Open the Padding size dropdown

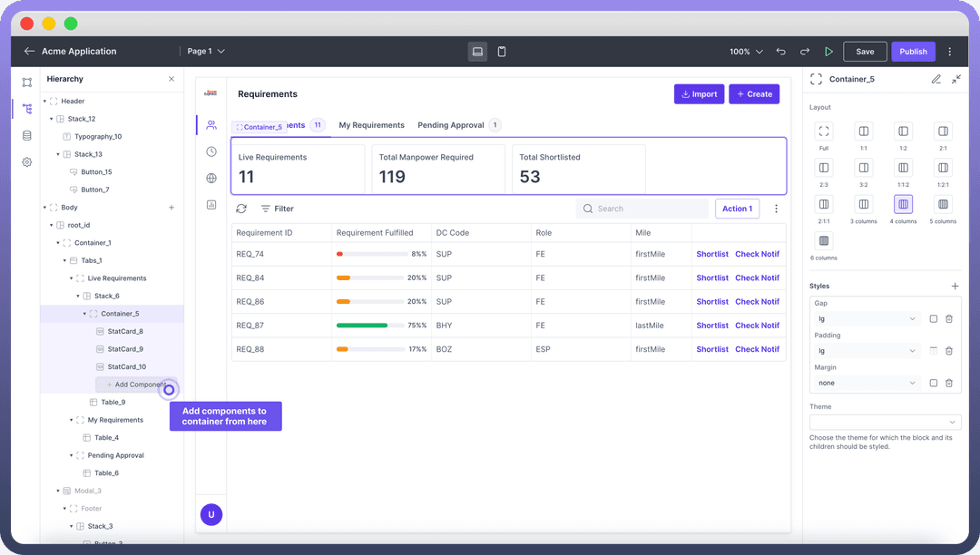tap(867, 351)
